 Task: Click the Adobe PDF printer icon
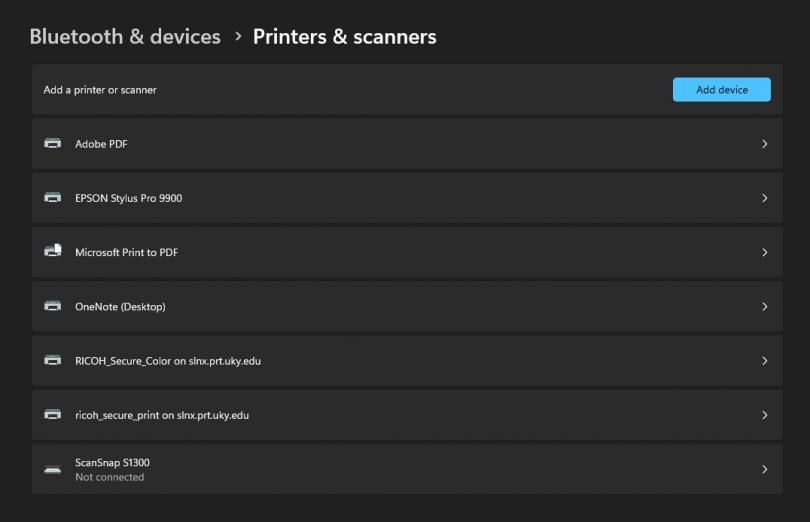52,144
